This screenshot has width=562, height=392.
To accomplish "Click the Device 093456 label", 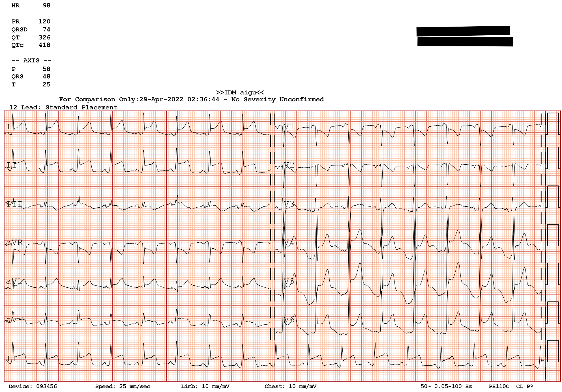I will pyautogui.click(x=33, y=386).
